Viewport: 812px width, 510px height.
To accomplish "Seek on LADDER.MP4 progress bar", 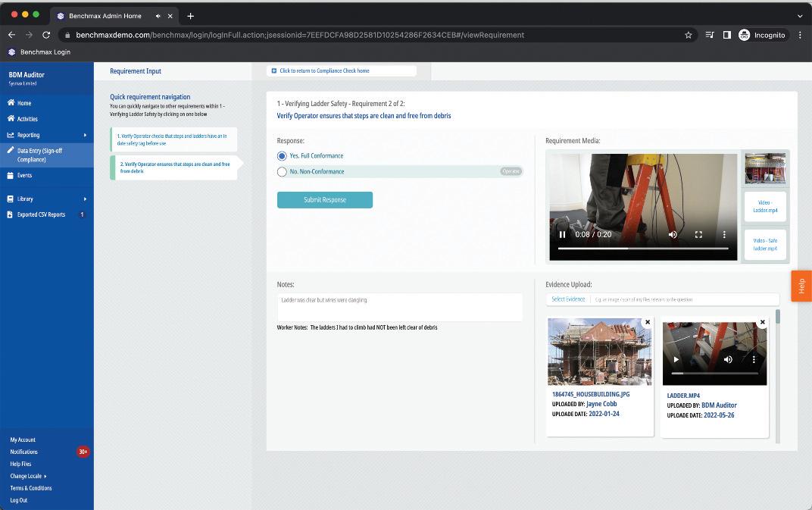I will click(714, 373).
